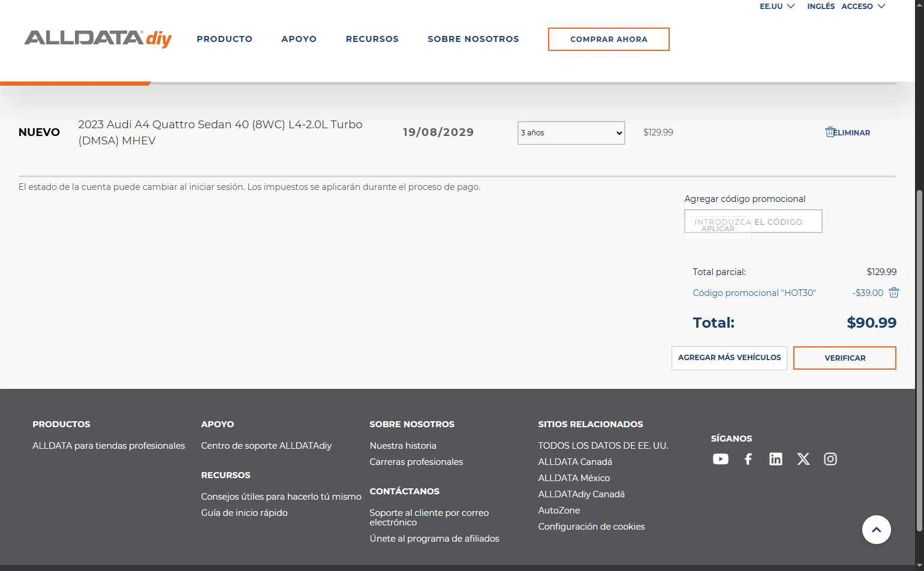Click the promo discount -$39.00

(868, 293)
